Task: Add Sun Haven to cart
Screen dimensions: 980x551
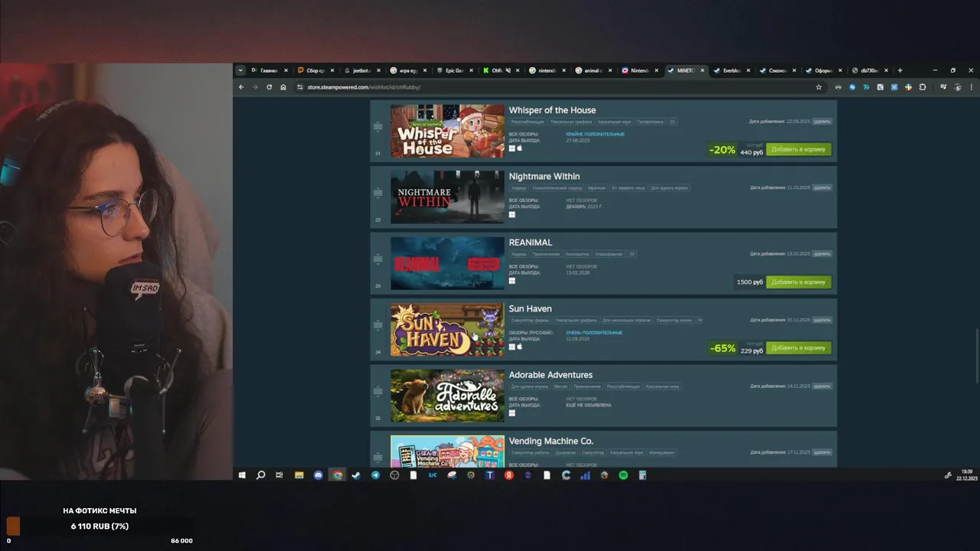Action: [799, 347]
